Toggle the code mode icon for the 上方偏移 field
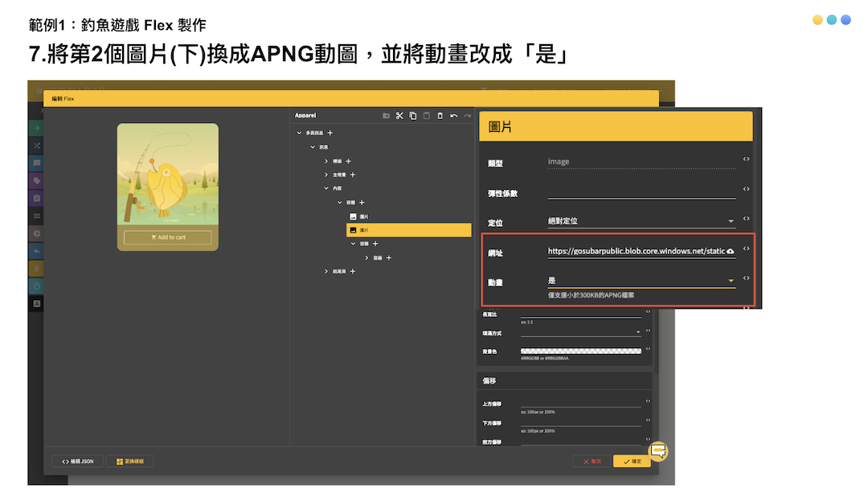Viewport: 868px width, 493px height. pos(649,401)
